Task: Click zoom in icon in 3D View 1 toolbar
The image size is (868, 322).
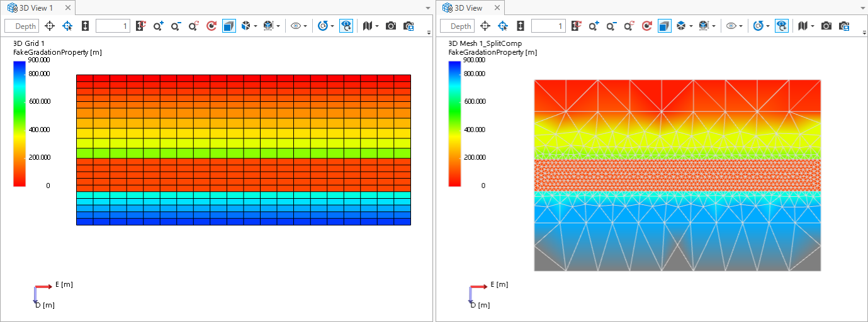Action: coord(158,26)
